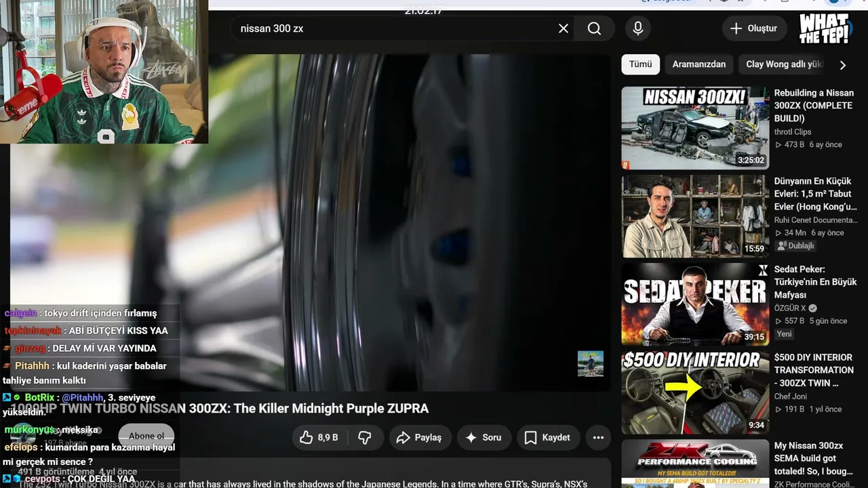
Task: Open title Rebuilding a Nissan 300ZX (COMPLETE BUILD!)
Action: click(814, 106)
